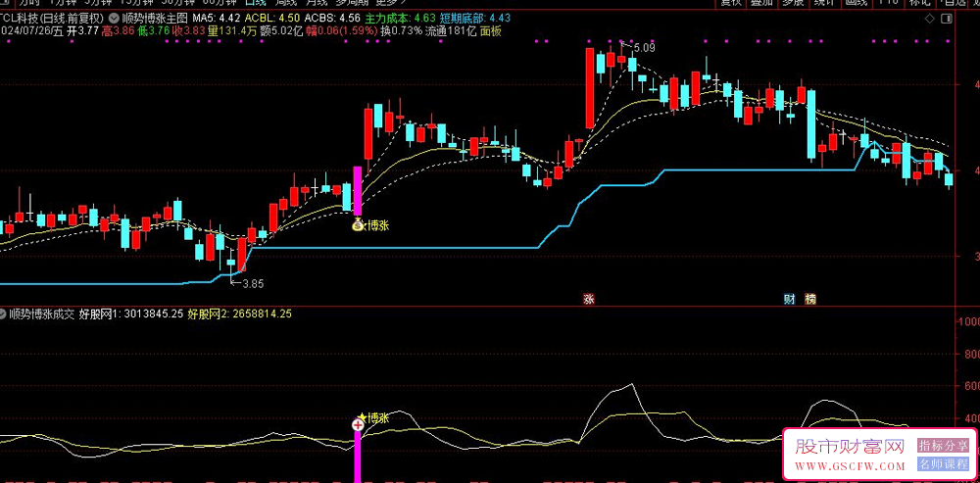Click the TCL科技(日线.前复权) title
The image size is (980, 483).
53,19
